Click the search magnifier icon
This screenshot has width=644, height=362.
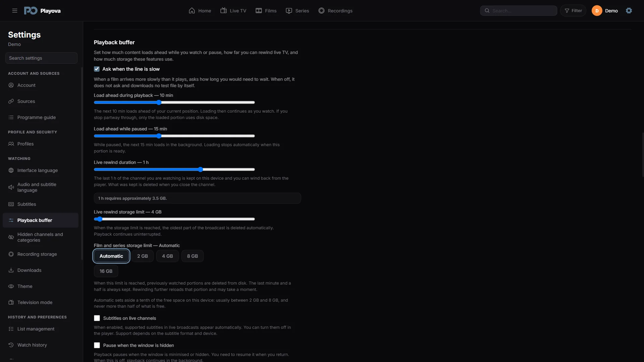click(x=487, y=11)
